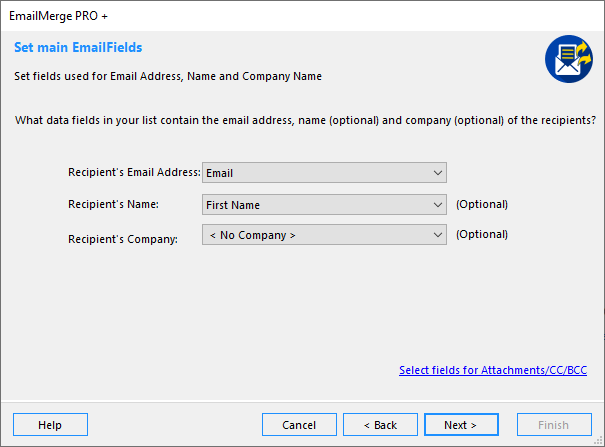Click the (Optional) text beside the Company dropdown
This screenshot has width=605, height=447.
coord(482,234)
